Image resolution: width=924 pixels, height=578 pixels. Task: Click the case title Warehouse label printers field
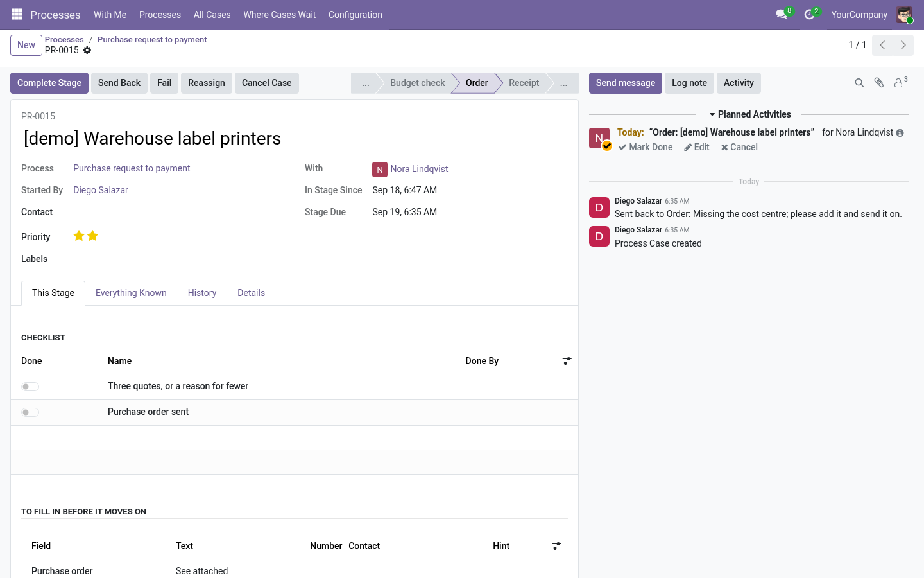(295, 139)
